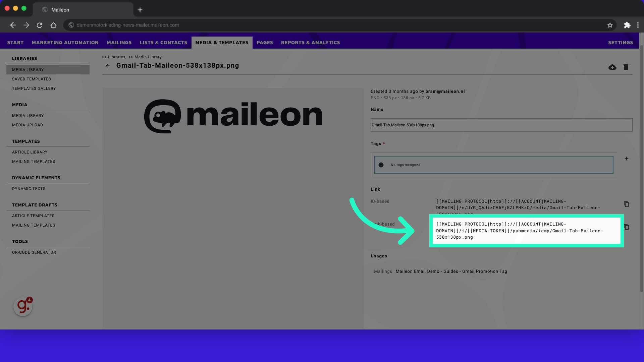The height and width of the screenshot is (362, 644).
Task: Open the browser three-dot menu
Action: pos(638,25)
